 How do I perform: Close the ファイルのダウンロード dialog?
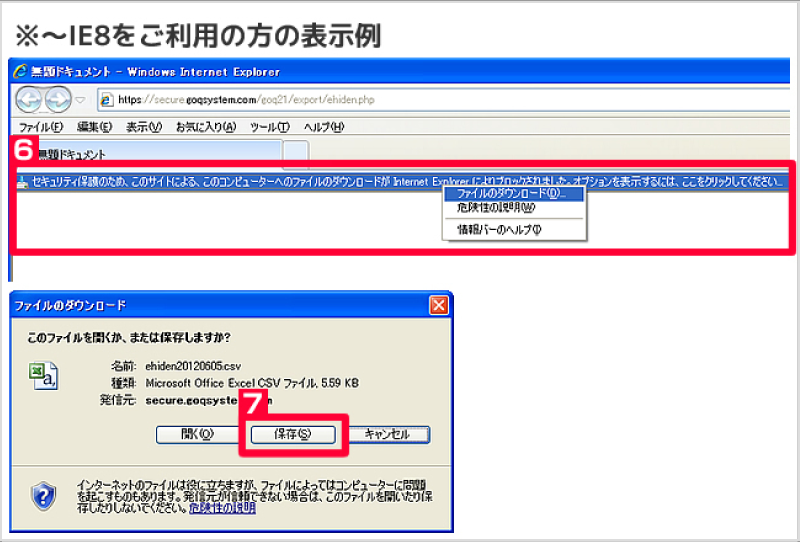click(x=439, y=305)
